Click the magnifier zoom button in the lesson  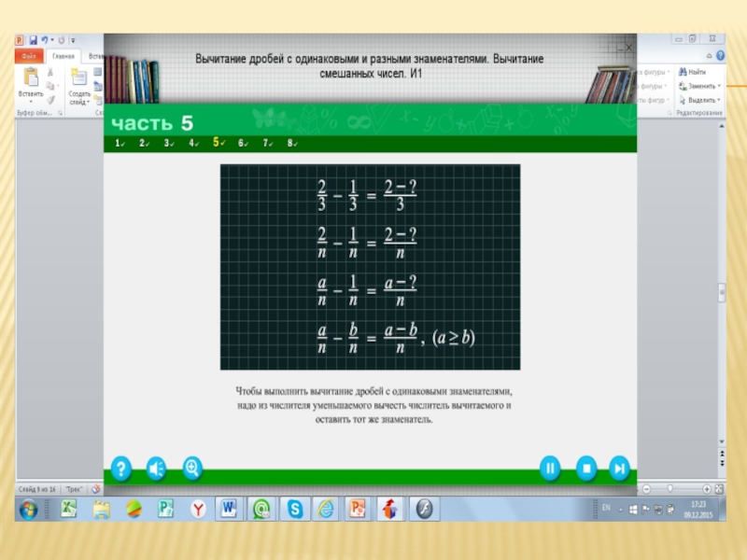click(x=192, y=469)
